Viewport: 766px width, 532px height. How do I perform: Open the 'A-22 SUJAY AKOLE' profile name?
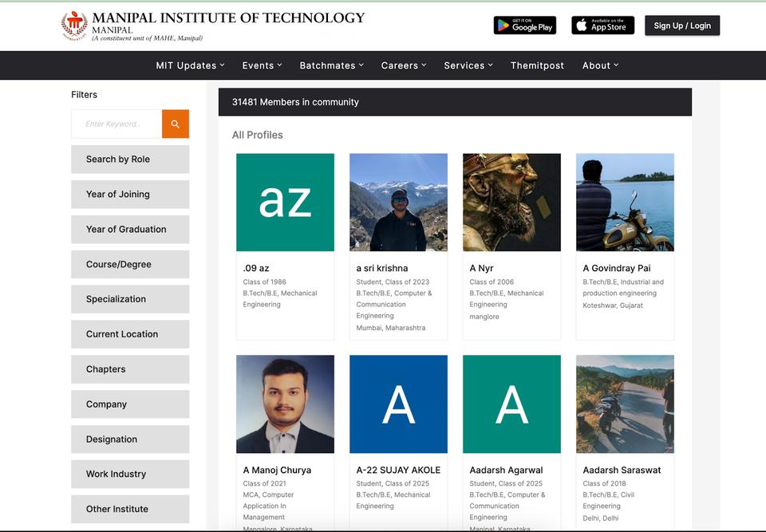398,470
